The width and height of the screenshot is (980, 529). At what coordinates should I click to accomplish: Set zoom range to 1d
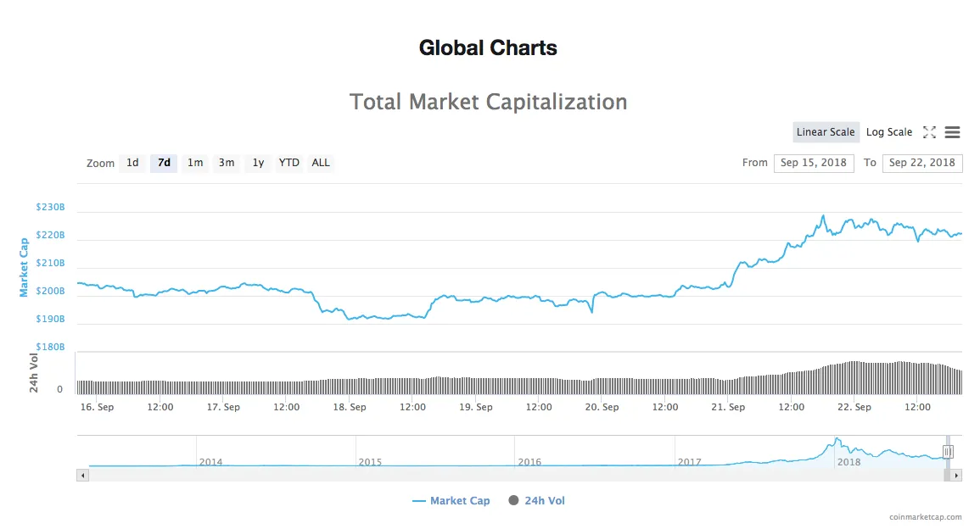(x=132, y=163)
